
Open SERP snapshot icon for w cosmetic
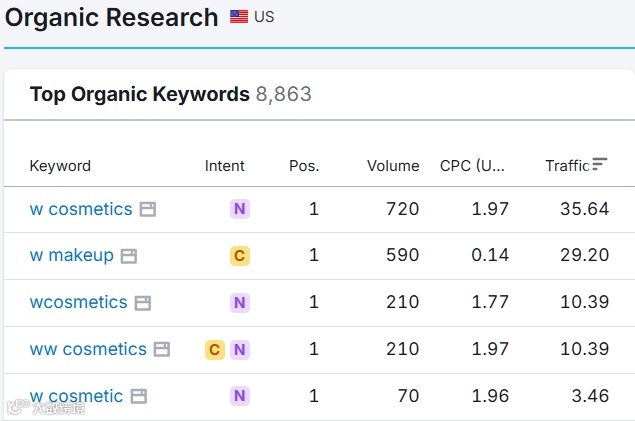pyautogui.click(x=139, y=396)
